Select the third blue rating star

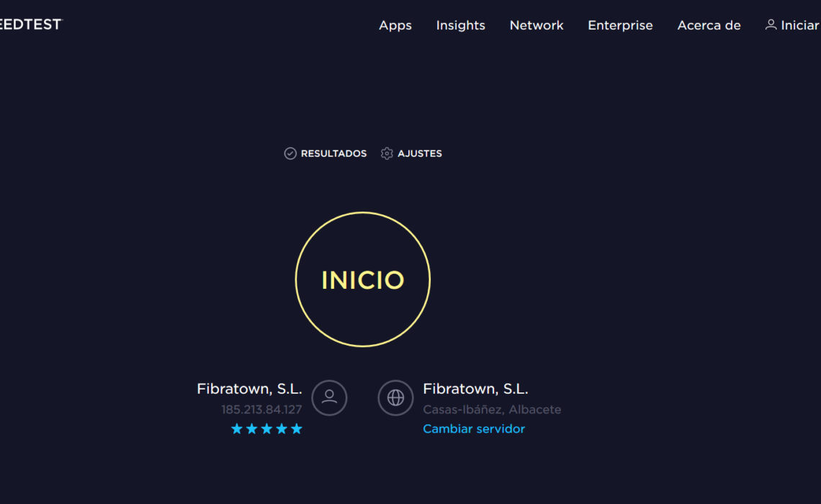266,429
